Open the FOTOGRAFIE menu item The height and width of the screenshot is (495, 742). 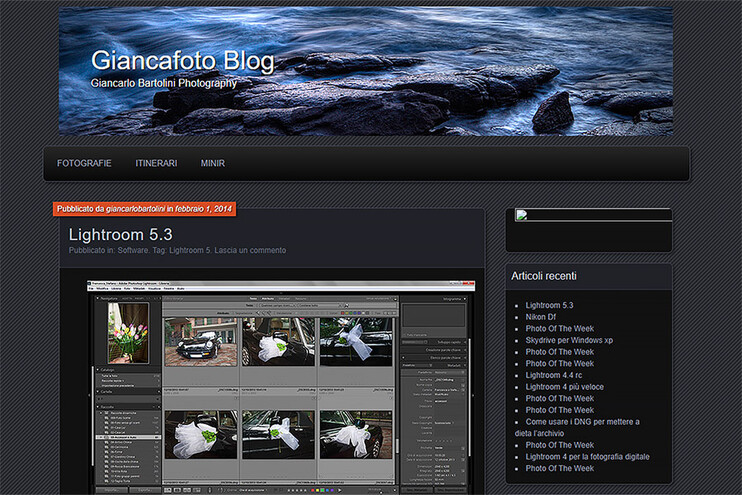click(x=84, y=163)
